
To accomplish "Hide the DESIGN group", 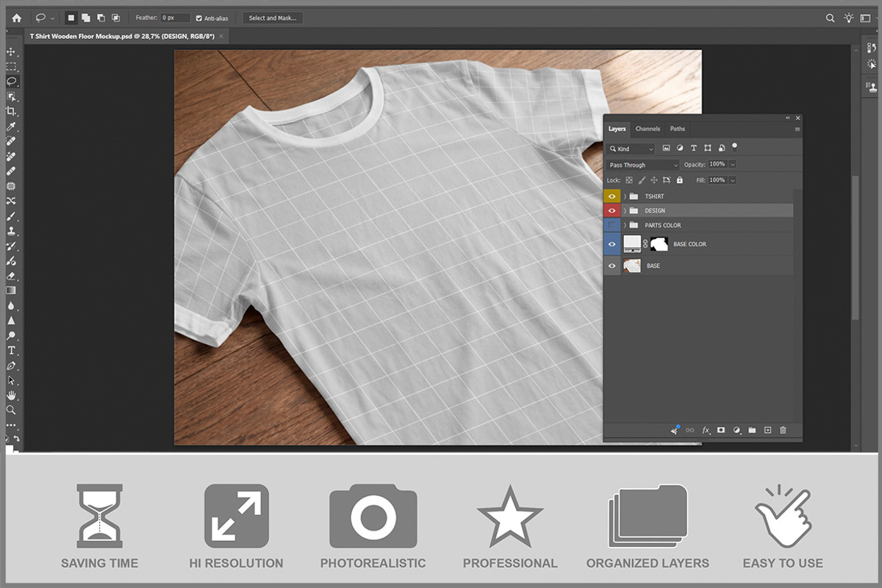I will click(x=612, y=211).
